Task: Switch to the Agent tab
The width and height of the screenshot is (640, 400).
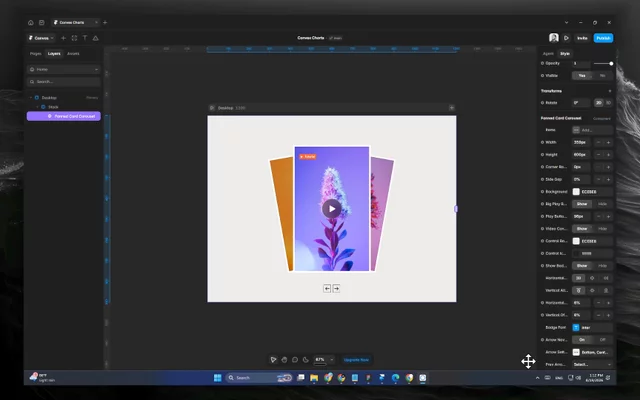Action: click(548, 53)
